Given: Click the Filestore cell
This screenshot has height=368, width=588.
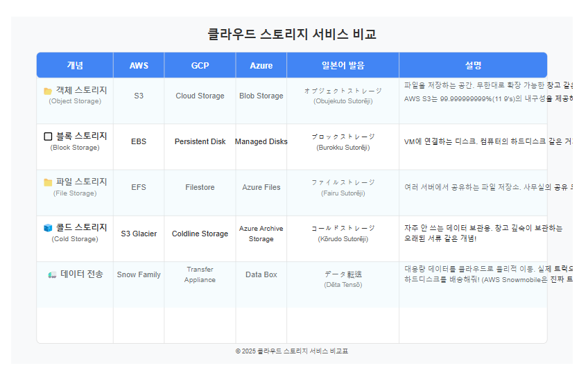Looking at the screenshot, I should tap(200, 187).
